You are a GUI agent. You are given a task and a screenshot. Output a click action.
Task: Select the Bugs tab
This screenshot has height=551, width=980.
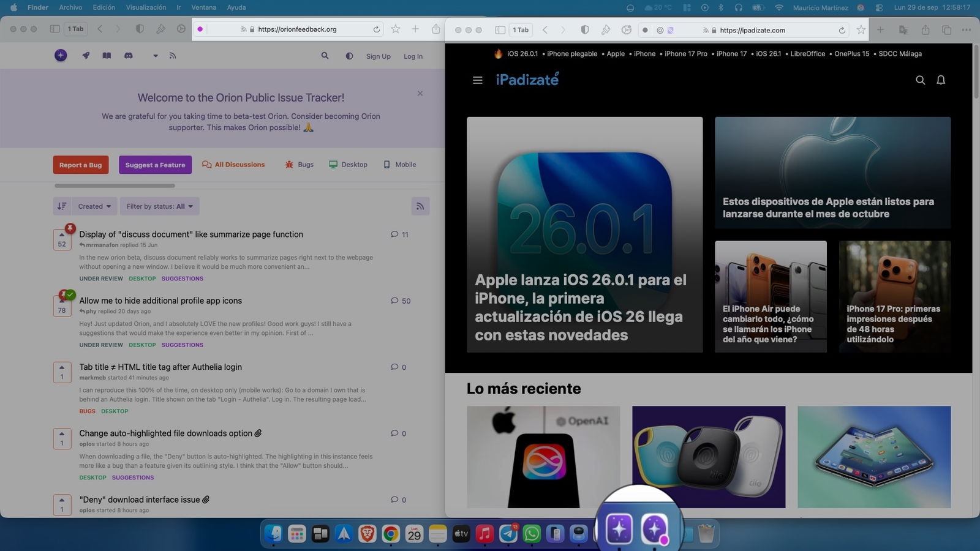click(299, 165)
